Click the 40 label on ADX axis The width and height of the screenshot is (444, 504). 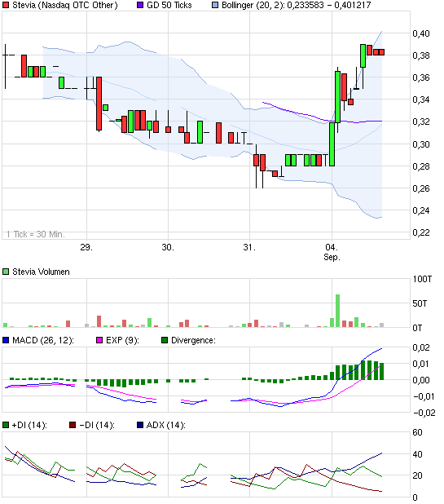coord(417,454)
